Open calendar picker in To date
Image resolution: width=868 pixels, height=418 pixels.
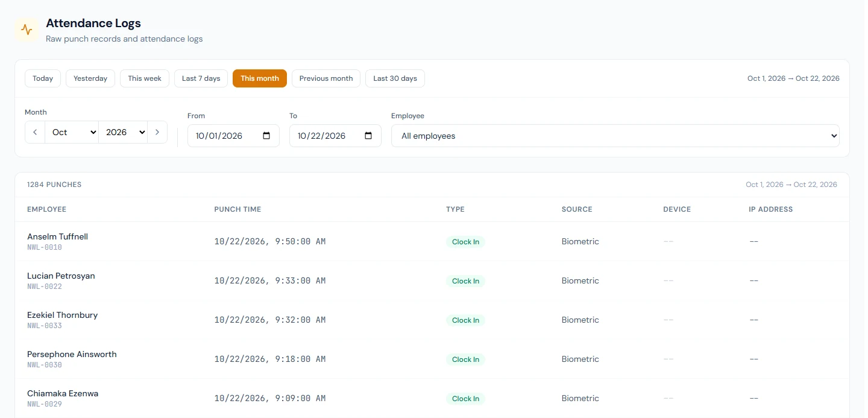click(368, 136)
